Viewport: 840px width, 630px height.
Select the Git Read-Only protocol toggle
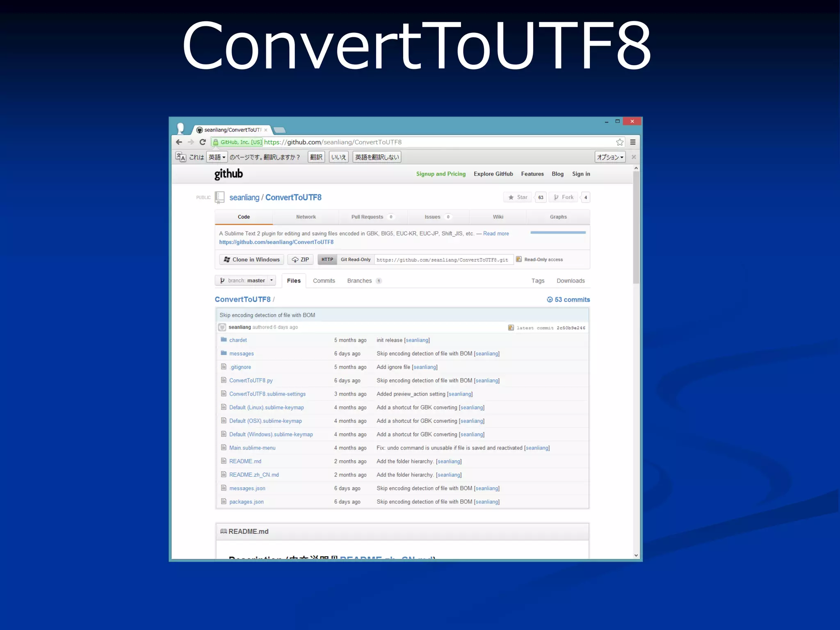tap(356, 259)
